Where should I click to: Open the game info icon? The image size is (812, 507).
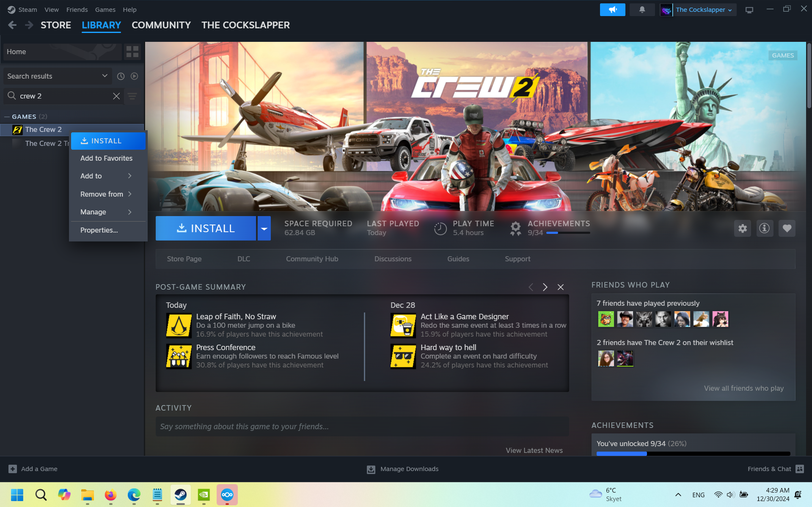click(x=765, y=228)
